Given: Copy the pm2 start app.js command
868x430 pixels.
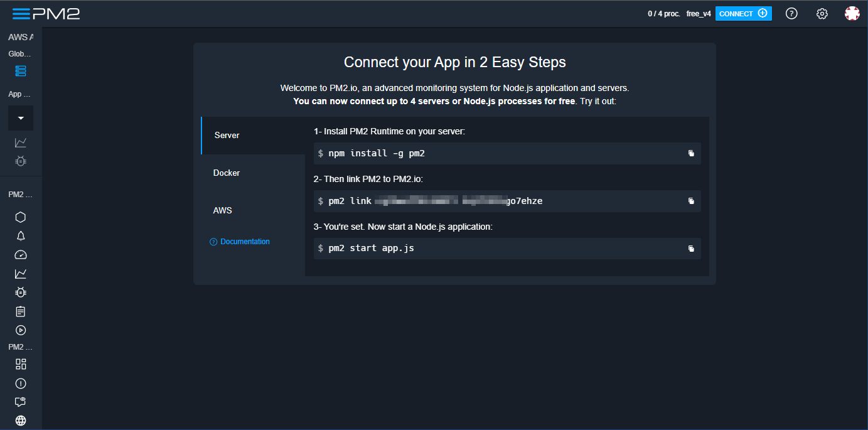Looking at the screenshot, I should point(691,249).
